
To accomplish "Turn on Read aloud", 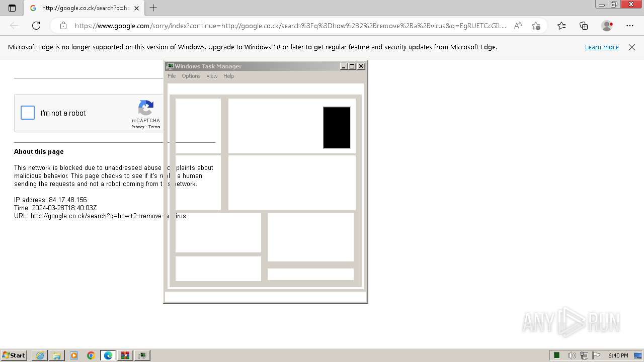I will click(518, 26).
